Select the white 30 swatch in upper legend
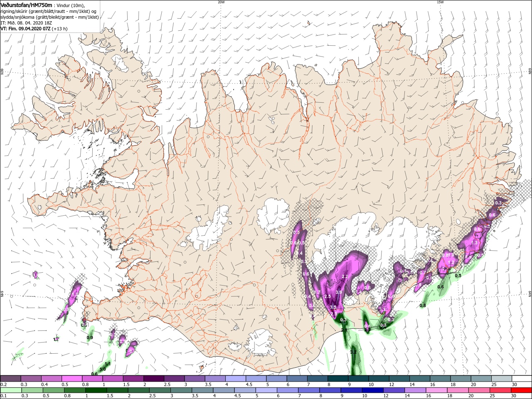 pyautogui.click(x=521, y=379)
